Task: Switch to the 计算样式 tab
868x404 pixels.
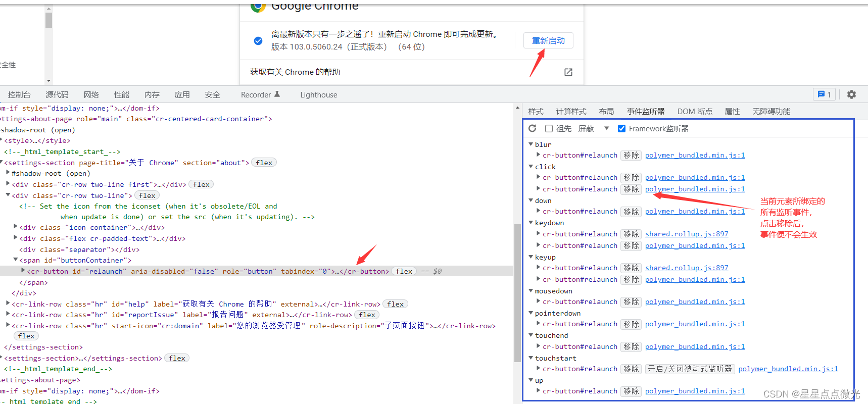Action: tap(571, 112)
